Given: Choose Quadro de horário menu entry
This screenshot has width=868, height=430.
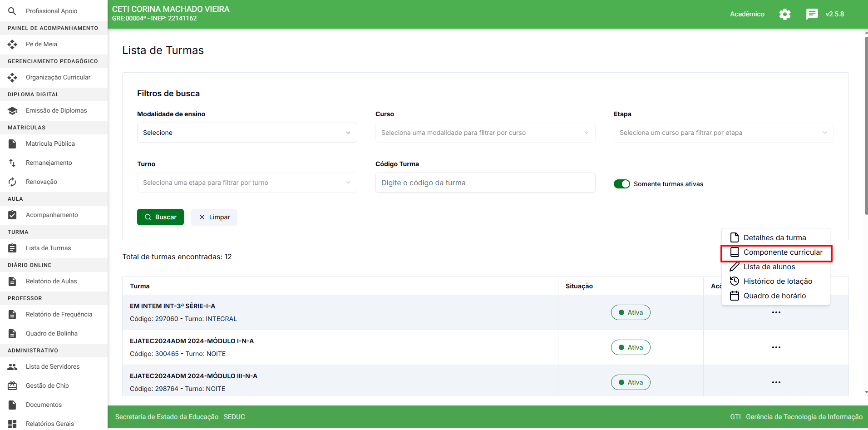Looking at the screenshot, I should tap(774, 296).
